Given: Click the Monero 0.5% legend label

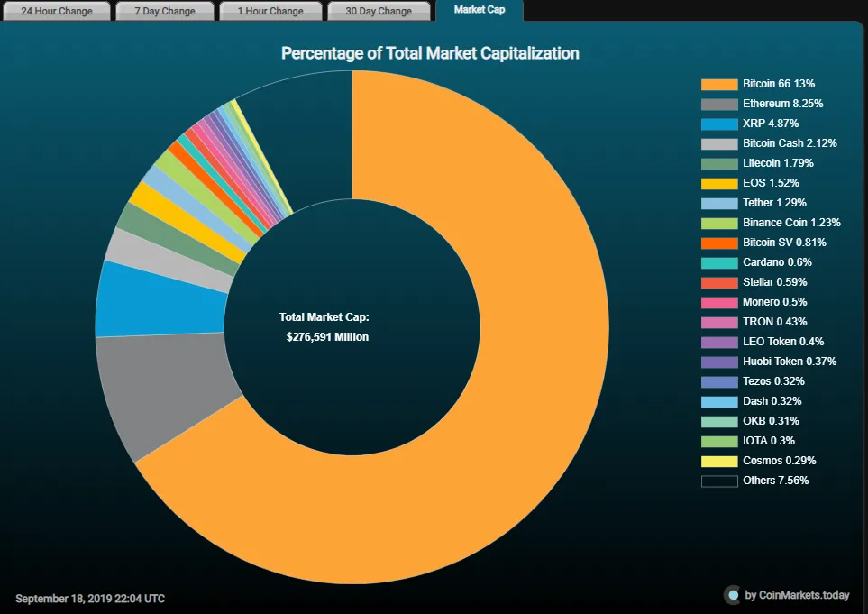Looking at the screenshot, I should pyautogui.click(x=774, y=302).
